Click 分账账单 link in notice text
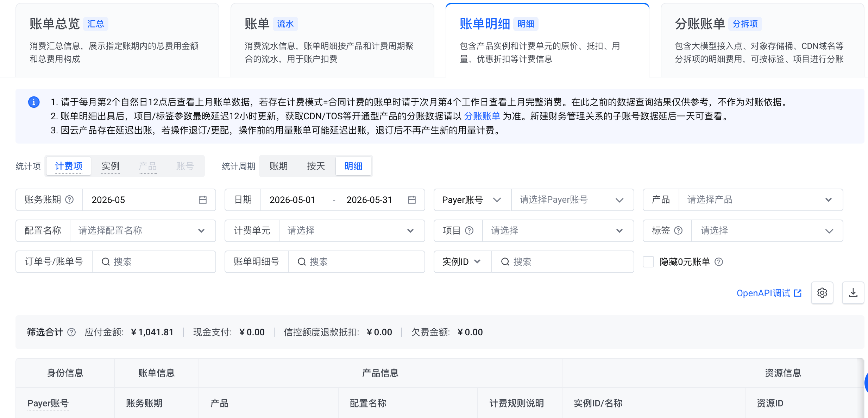 pyautogui.click(x=482, y=116)
